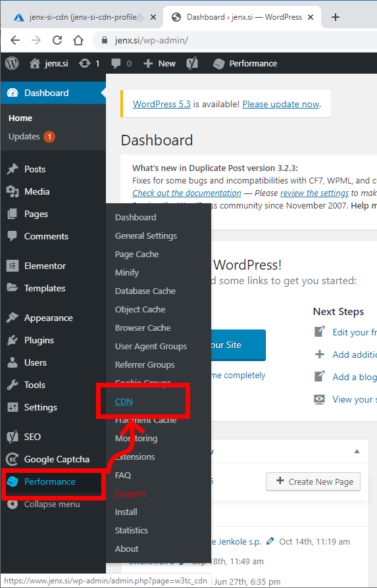The width and height of the screenshot is (377, 588).
Task: Click the Elementor icon in sidebar
Action: [13, 266]
